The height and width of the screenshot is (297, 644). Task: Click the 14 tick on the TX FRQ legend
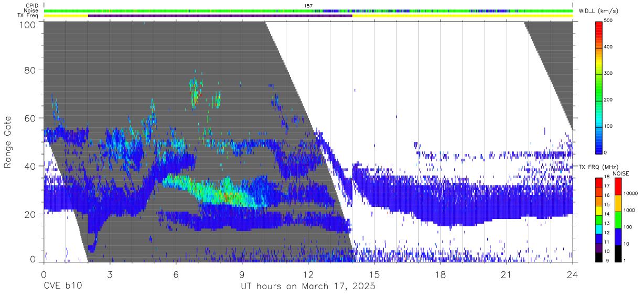607,214
